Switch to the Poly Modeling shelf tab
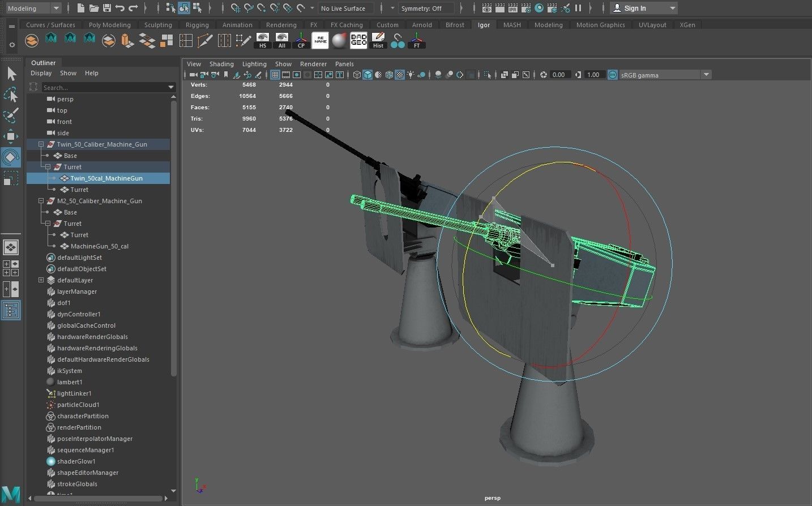Viewport: 812px width, 506px height. [x=109, y=25]
